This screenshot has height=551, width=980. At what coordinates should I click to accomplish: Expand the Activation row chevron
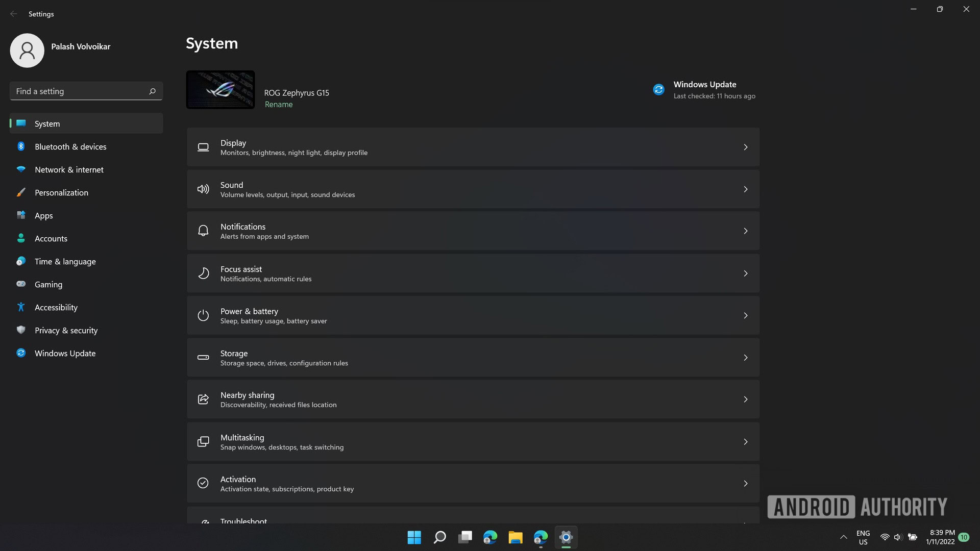746,484
